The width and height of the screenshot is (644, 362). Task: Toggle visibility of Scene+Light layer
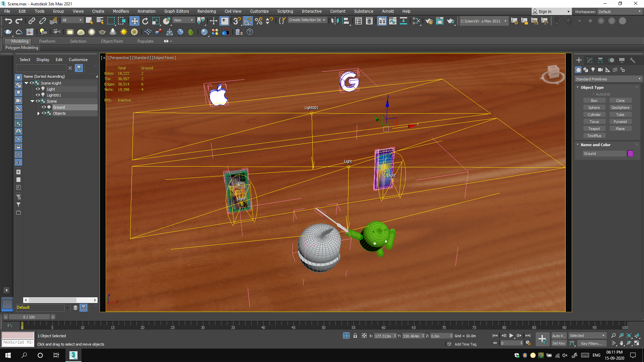pos(32,83)
